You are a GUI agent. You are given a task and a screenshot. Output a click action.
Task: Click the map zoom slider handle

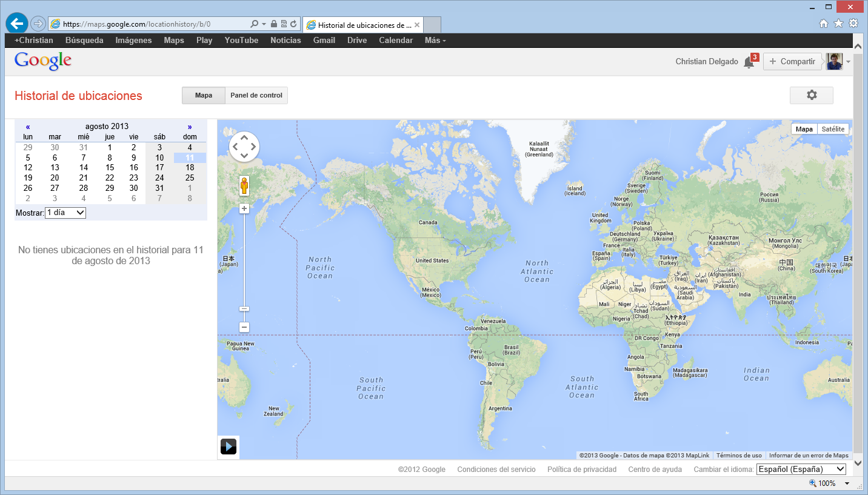coord(244,309)
